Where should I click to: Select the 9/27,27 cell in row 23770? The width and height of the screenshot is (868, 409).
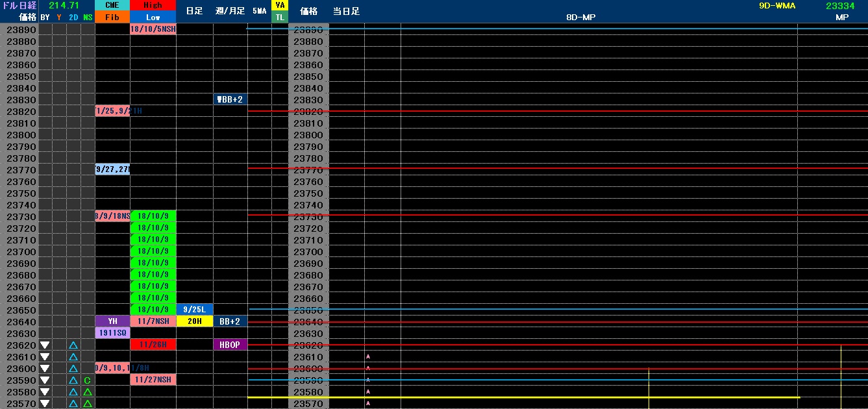(x=112, y=169)
